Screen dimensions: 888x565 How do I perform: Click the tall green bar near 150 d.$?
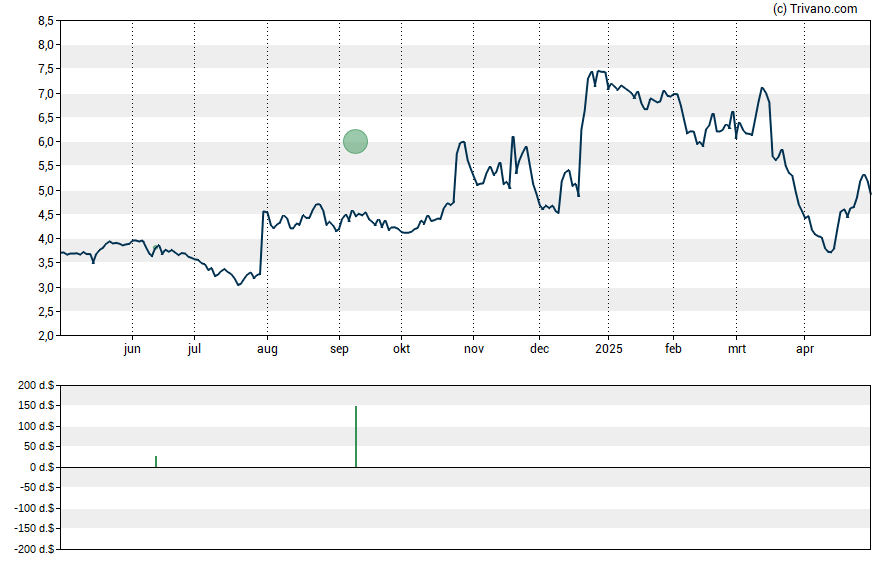click(356, 436)
